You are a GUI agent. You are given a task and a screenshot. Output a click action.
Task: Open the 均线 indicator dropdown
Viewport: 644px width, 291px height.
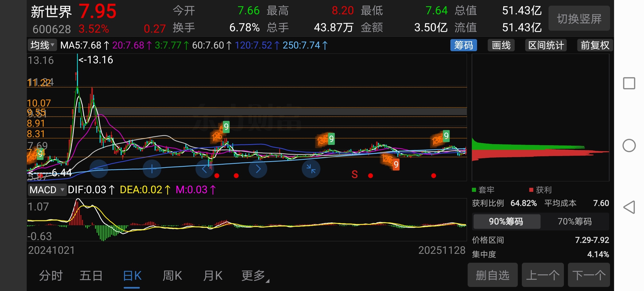(x=42, y=45)
